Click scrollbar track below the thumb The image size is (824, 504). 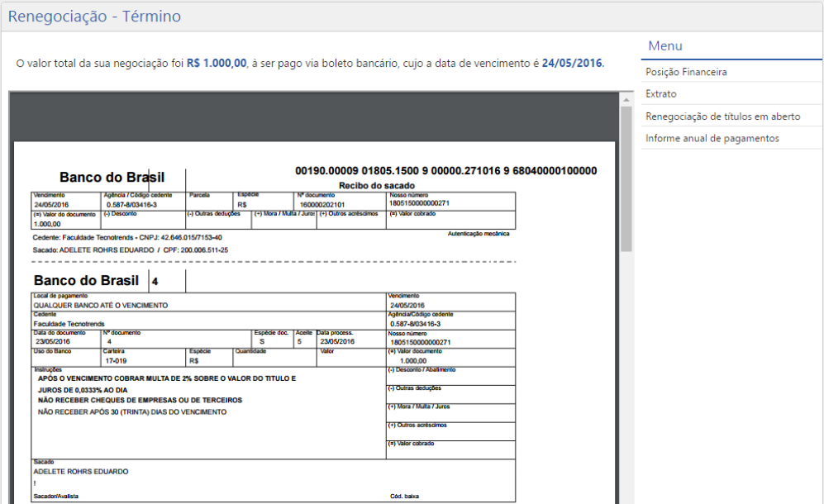pyautogui.click(x=626, y=372)
